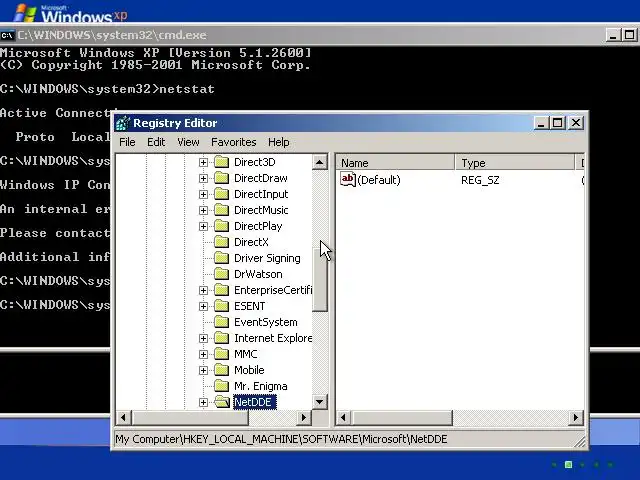Click the DirectX folder icon

(x=222, y=242)
